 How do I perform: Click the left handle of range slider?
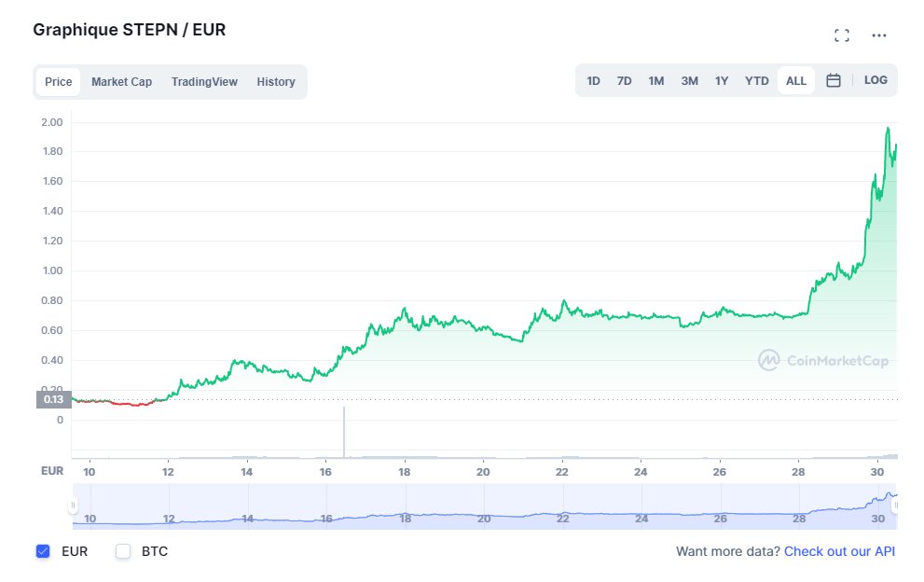(x=73, y=506)
